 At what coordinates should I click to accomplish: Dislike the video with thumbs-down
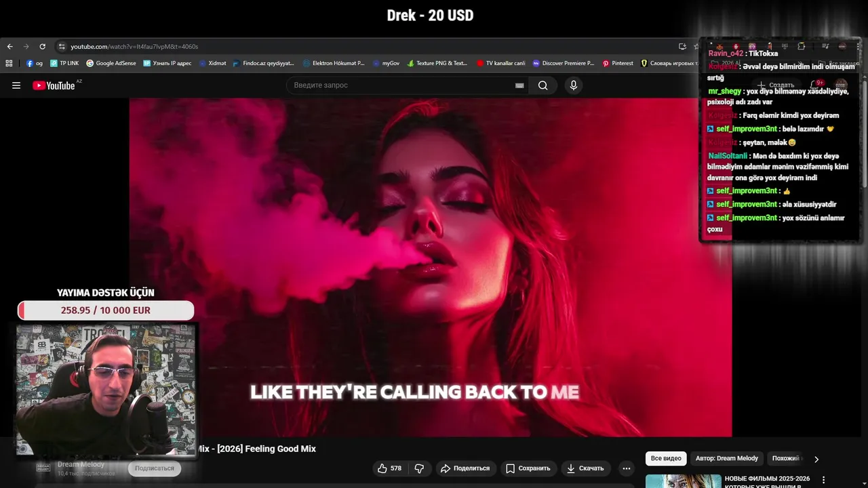(419, 468)
